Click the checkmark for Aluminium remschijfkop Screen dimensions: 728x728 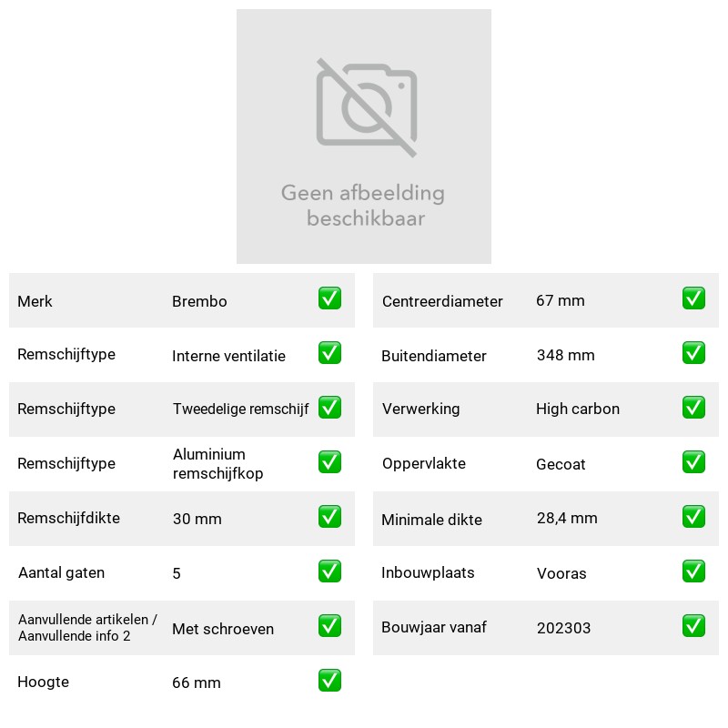(x=329, y=462)
